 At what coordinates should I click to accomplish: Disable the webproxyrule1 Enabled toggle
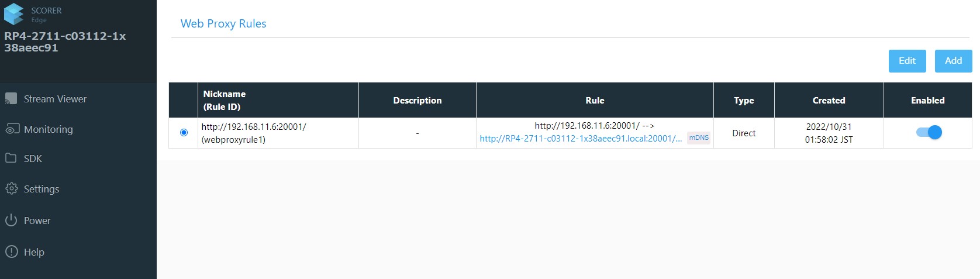(929, 132)
